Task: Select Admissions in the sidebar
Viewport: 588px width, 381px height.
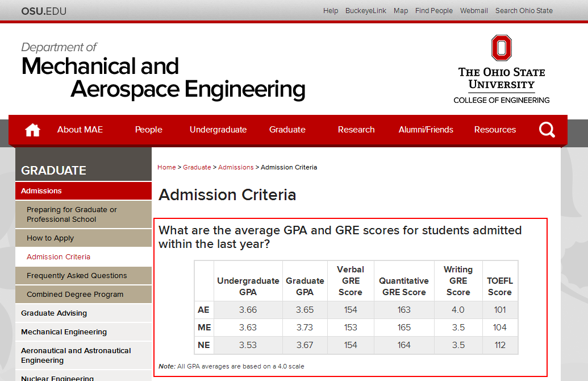Action: point(84,191)
